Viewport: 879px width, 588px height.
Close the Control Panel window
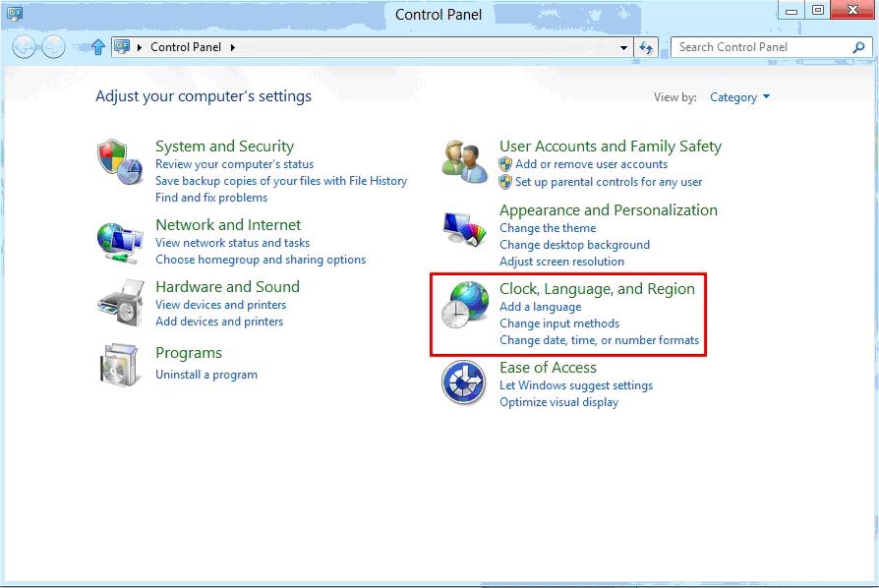pyautogui.click(x=852, y=10)
